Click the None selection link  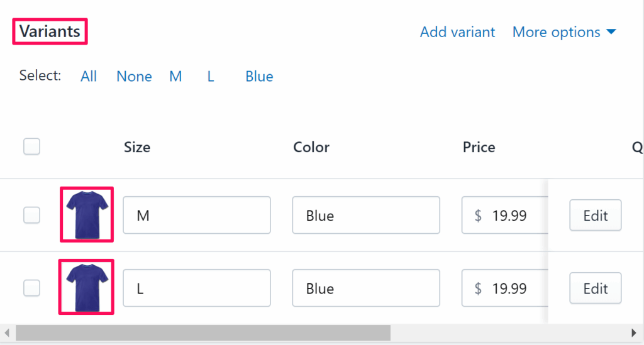(x=134, y=77)
